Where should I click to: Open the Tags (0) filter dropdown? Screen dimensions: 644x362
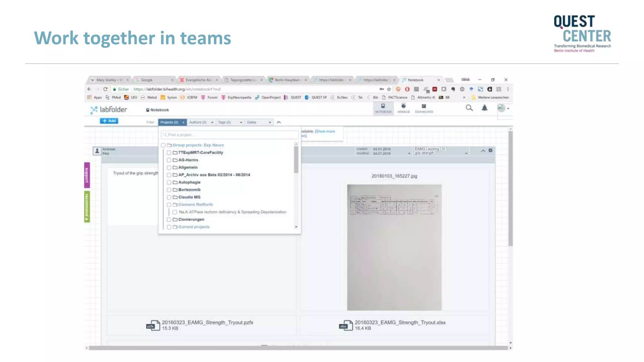(x=230, y=122)
